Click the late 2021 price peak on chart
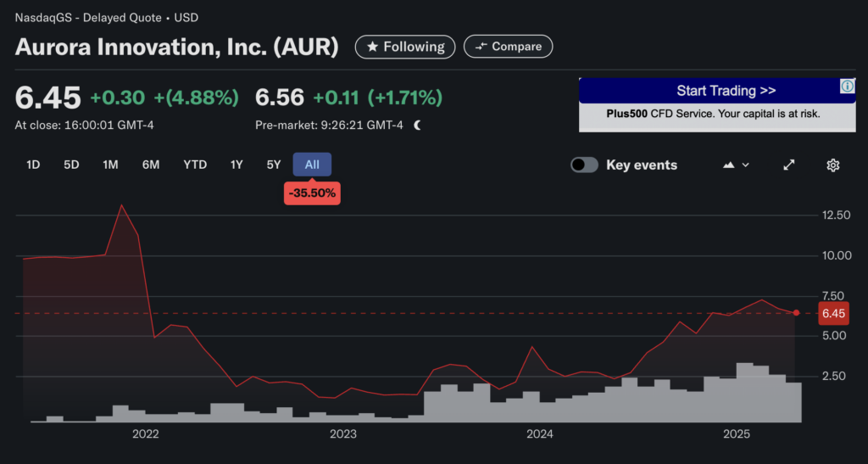The width and height of the screenshot is (868, 464). [x=122, y=205]
